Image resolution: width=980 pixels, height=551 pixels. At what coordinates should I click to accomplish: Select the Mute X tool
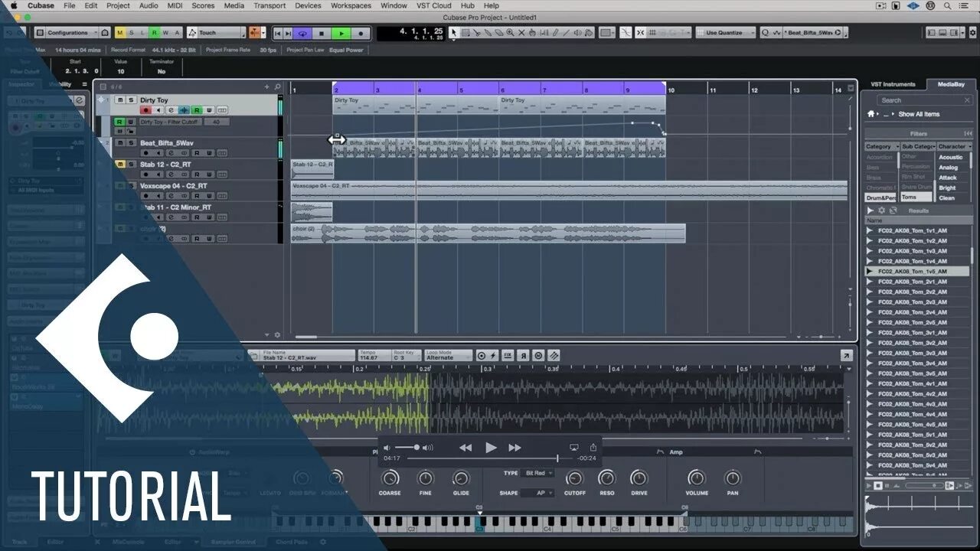click(x=521, y=33)
